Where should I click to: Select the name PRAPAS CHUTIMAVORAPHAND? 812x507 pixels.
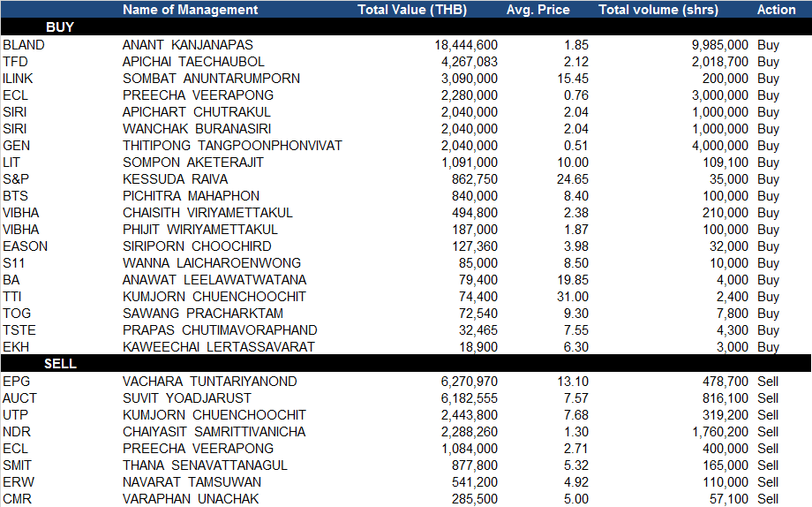220,330
